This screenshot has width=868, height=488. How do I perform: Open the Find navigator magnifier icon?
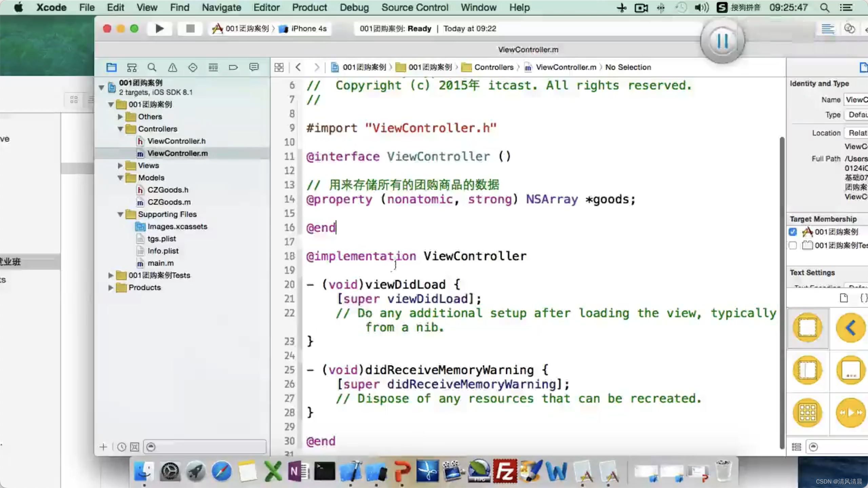152,67
